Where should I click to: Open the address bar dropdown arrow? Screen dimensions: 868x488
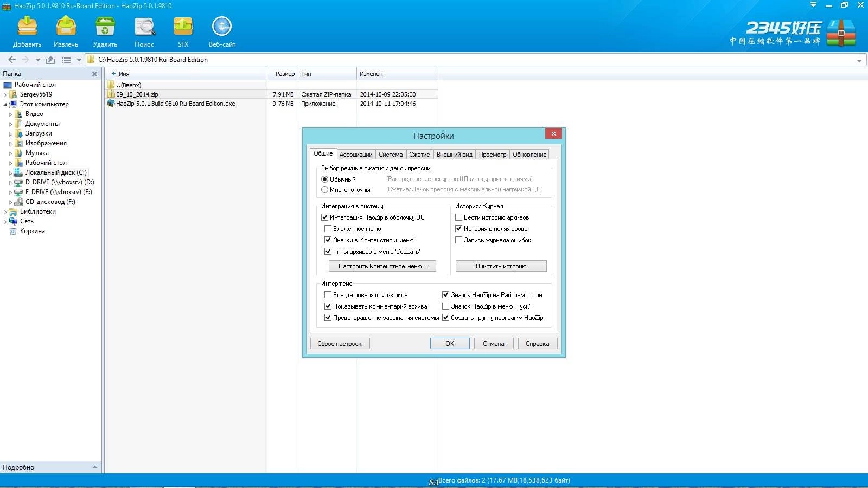tap(859, 60)
